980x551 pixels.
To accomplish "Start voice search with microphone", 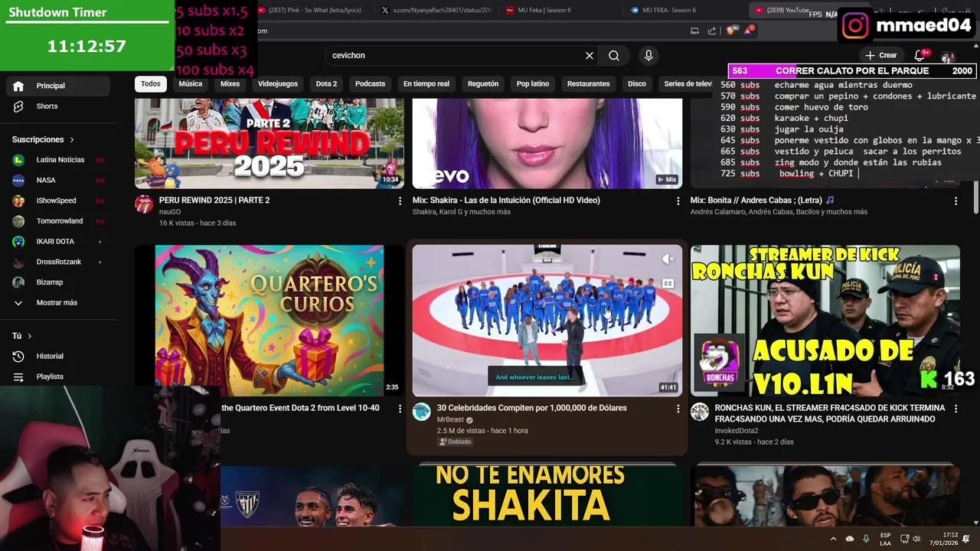I will (648, 56).
